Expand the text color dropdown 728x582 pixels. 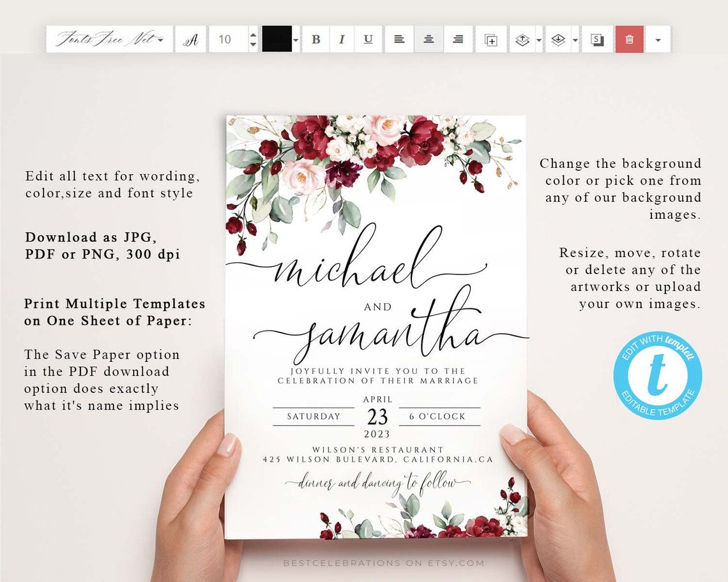point(295,39)
